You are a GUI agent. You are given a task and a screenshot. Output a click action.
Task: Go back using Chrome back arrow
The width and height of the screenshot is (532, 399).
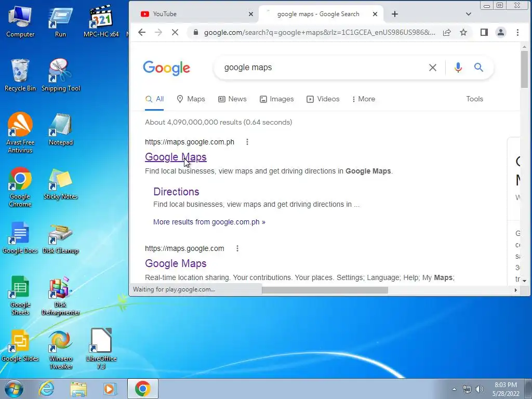[x=142, y=32]
